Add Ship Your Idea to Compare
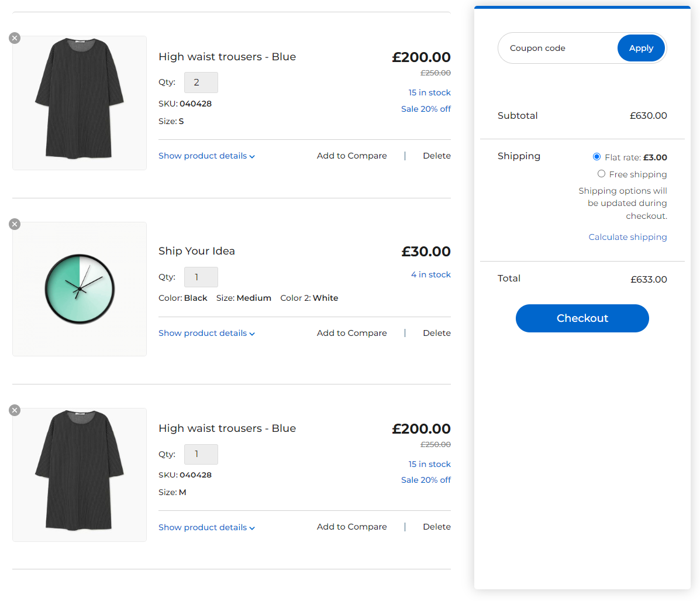 coord(351,333)
